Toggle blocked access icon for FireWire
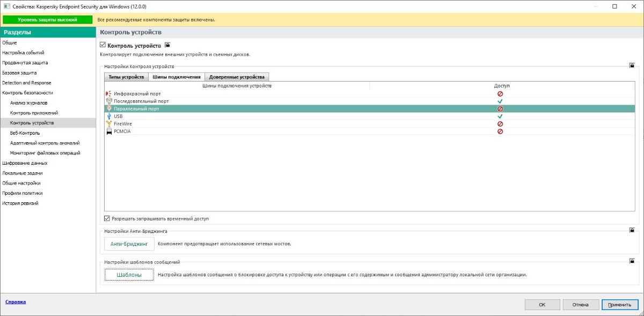644x316 pixels. point(500,123)
